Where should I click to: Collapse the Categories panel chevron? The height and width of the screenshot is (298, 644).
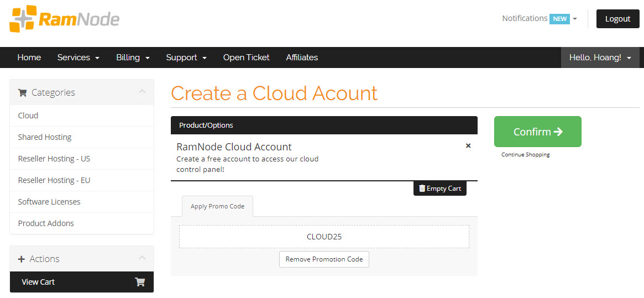pyautogui.click(x=142, y=92)
